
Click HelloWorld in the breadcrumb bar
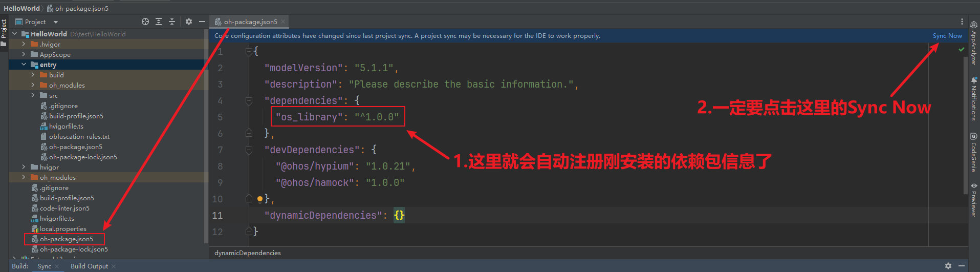tap(21, 8)
